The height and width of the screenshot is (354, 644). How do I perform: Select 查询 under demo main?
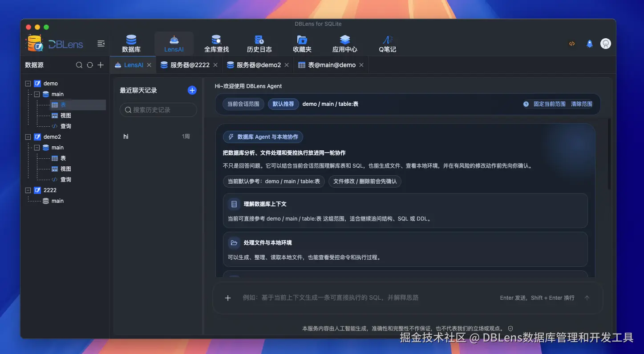[65, 126]
